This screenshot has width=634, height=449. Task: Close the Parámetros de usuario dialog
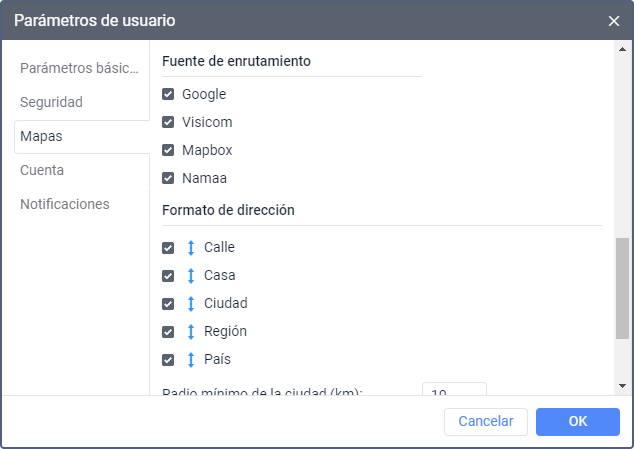614,20
